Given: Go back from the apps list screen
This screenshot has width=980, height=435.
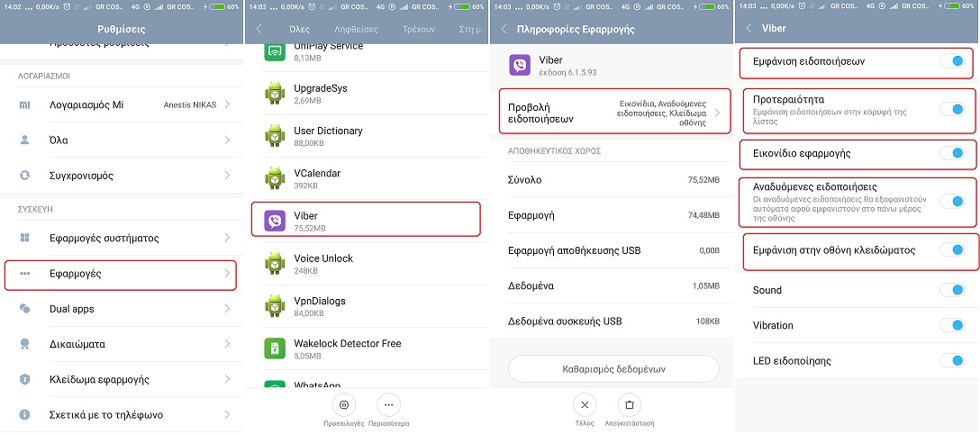Looking at the screenshot, I should coord(259,29).
